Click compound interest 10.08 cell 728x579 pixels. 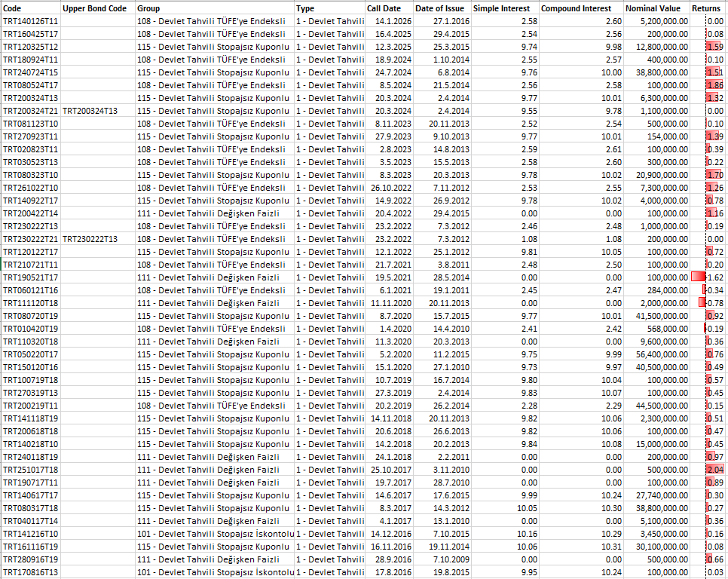[x=581, y=444]
